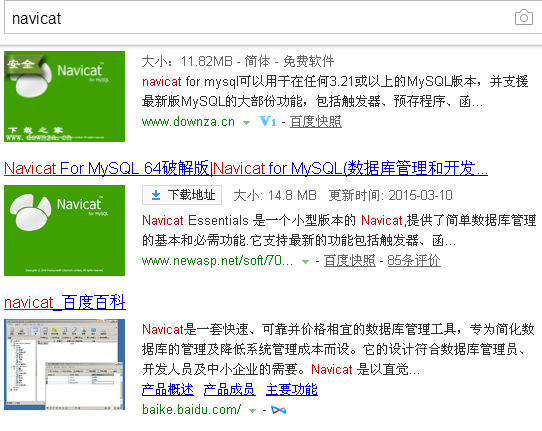This screenshot has height=431, width=542.
Task: Open the 主要功能 sublink
Action: coord(292,390)
